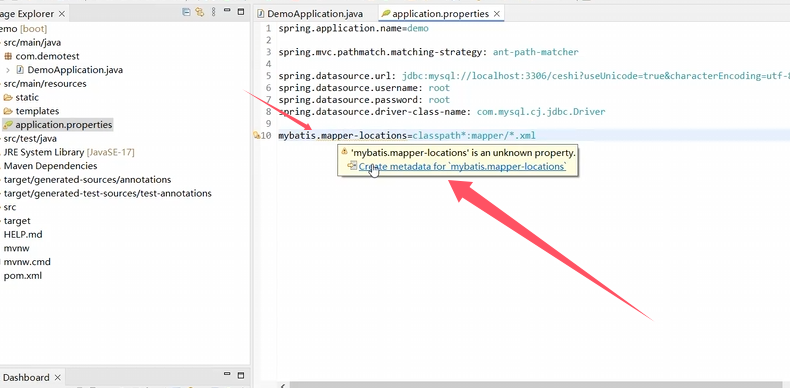Select pom.xml in the Package Explorer
This screenshot has height=388, width=790.
23,276
